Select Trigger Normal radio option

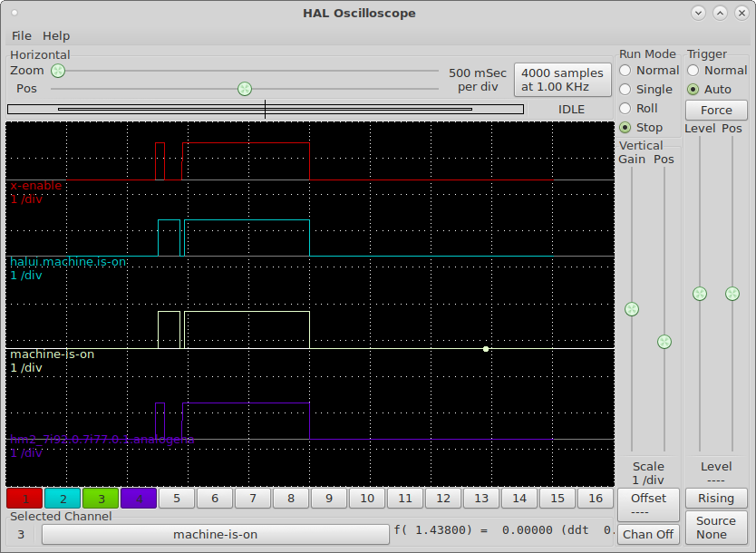[x=693, y=71]
